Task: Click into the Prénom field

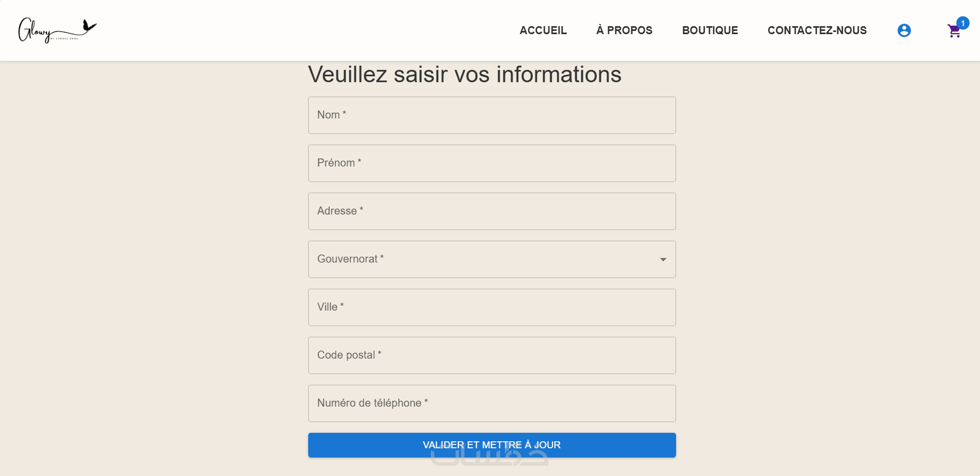Action: point(492,163)
